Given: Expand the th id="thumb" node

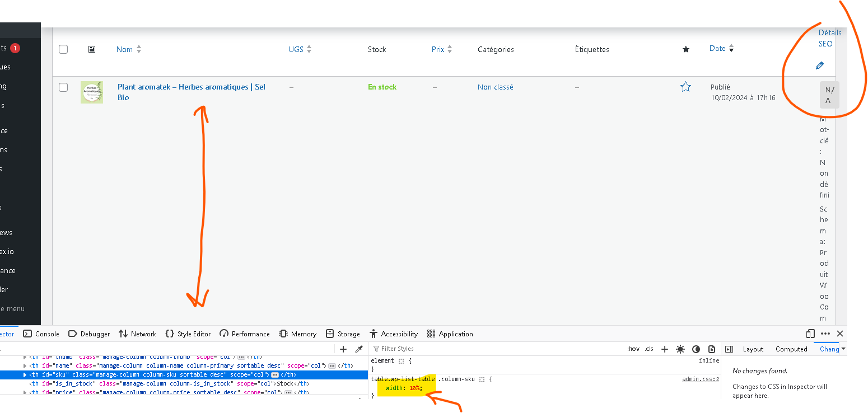Looking at the screenshot, I should click(x=25, y=357).
